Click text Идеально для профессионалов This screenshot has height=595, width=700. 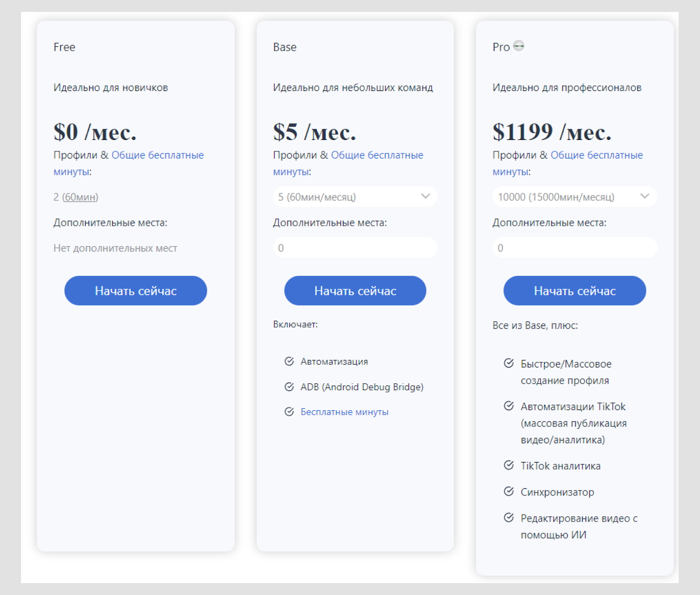click(x=567, y=88)
